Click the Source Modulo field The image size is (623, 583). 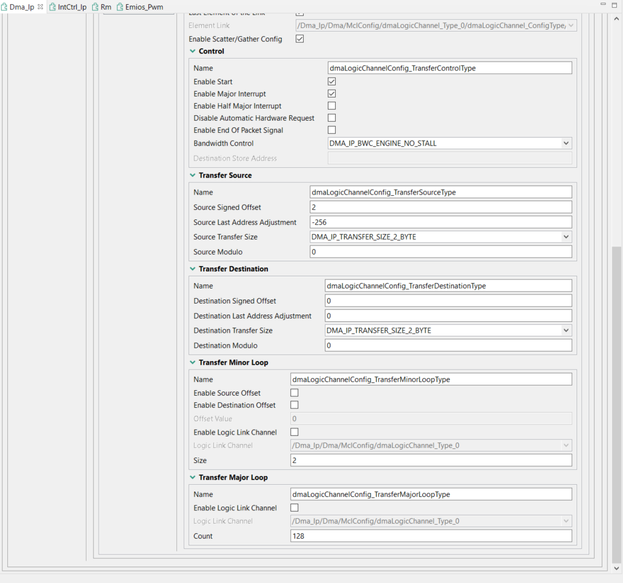441,252
